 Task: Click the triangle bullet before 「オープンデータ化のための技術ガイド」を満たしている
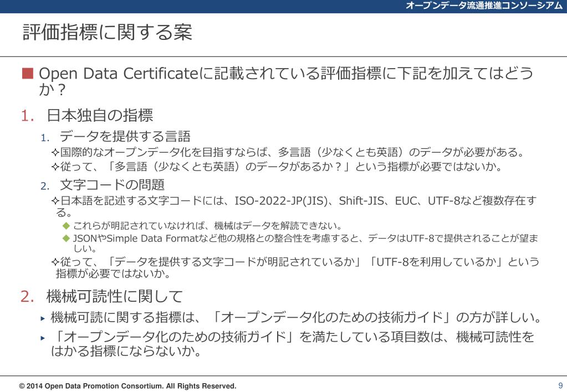point(43,338)
